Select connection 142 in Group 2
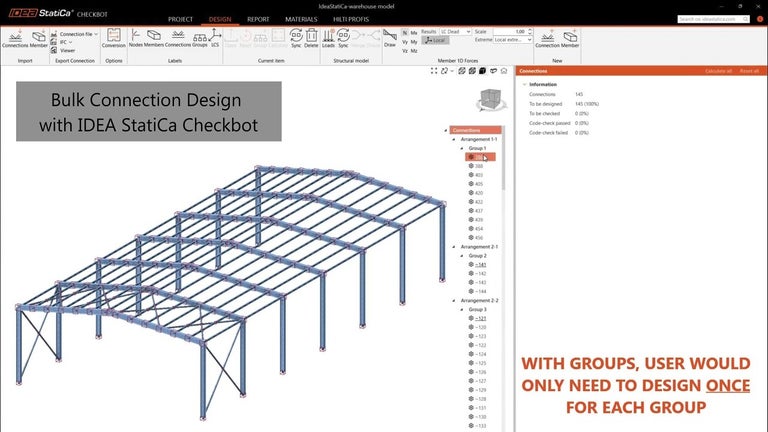The height and width of the screenshot is (432, 768). coord(478,273)
